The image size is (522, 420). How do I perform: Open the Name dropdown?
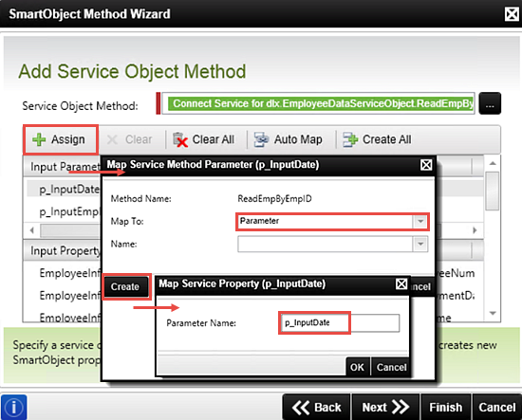pos(420,244)
